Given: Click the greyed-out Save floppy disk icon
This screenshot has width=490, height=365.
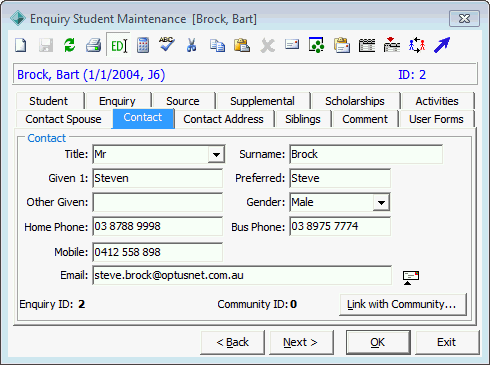Looking at the screenshot, I should 46,45.
